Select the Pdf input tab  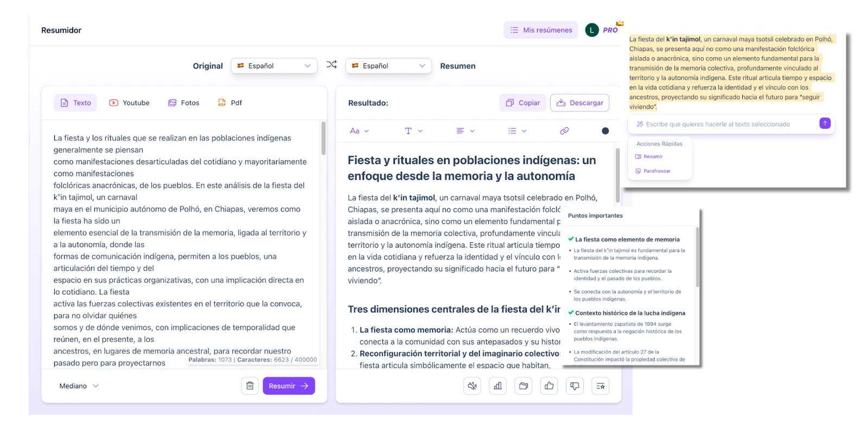pos(230,102)
